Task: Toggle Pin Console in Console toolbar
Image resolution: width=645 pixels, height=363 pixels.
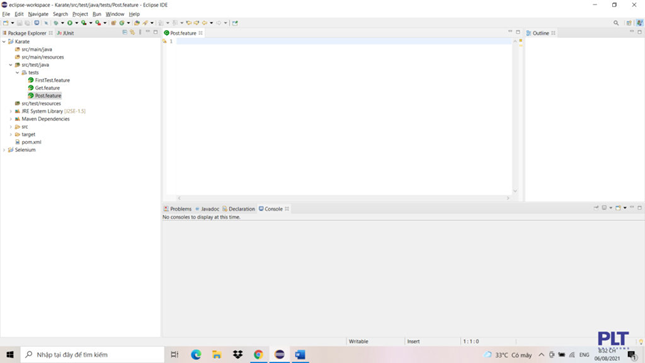Action: click(x=596, y=208)
